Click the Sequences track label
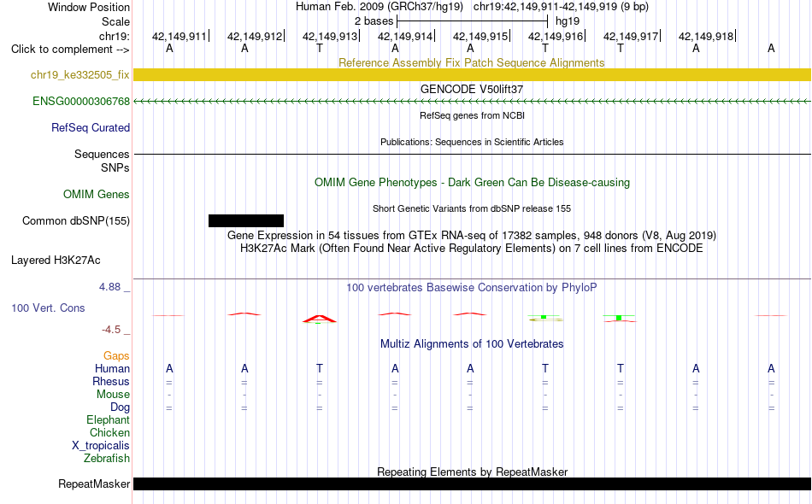The width and height of the screenshot is (812, 504). click(102, 155)
